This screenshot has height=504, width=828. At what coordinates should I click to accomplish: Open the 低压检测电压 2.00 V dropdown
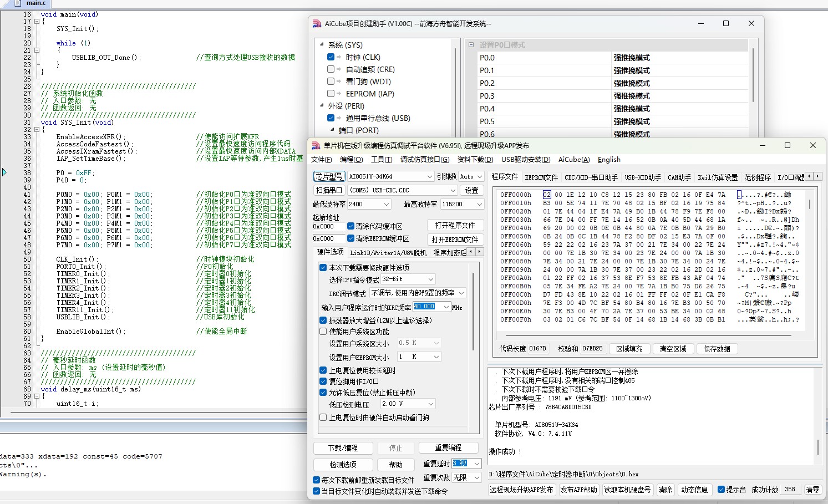408,404
